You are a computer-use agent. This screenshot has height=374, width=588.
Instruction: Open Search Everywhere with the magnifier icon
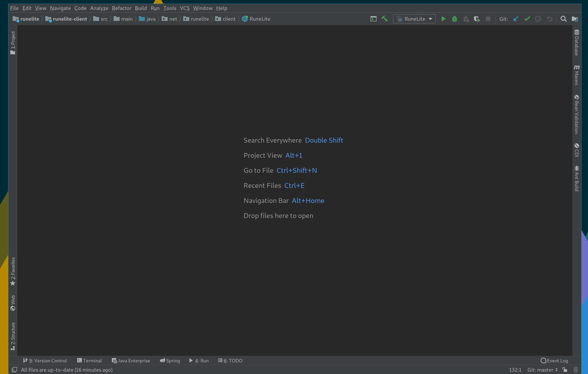(563, 19)
